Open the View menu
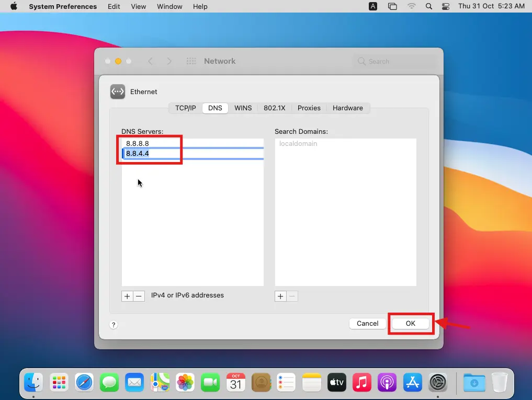Screen dimensions: 532x400 click(139, 6)
